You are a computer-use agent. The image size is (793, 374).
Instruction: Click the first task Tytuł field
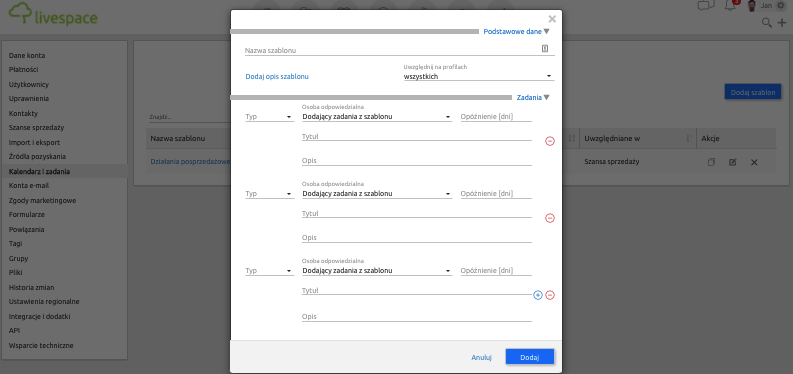[x=417, y=136]
